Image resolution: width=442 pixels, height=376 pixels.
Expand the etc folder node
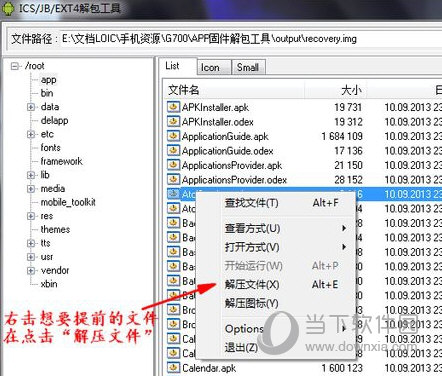(x=31, y=134)
